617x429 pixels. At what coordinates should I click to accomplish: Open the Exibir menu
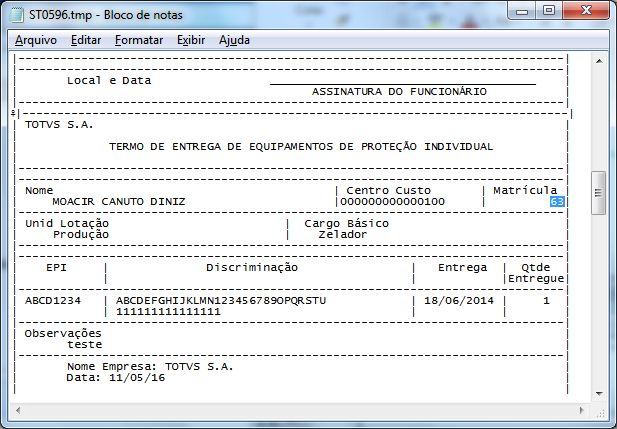coord(191,40)
